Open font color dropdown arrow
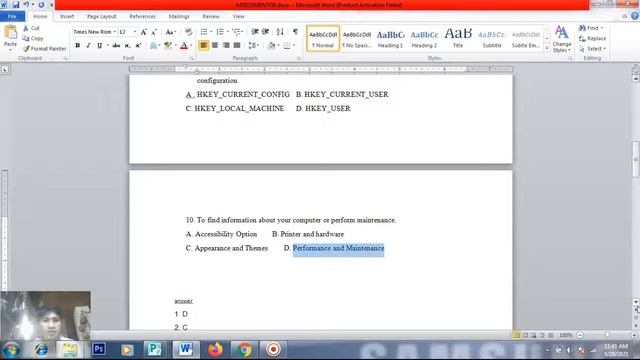The height and width of the screenshot is (360, 640). (x=191, y=45)
